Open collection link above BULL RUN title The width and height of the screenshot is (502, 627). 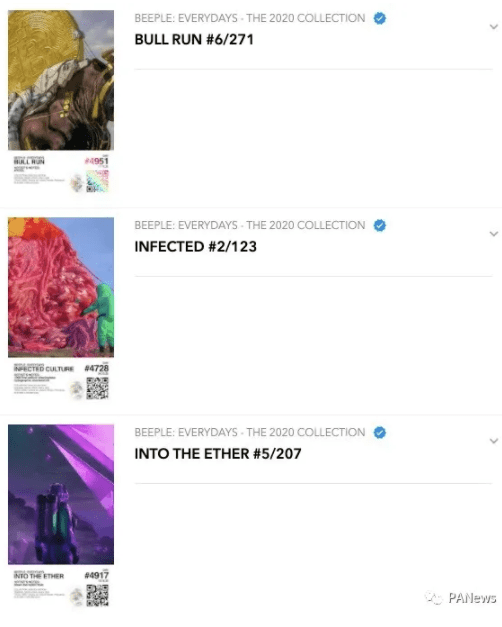coord(250,18)
